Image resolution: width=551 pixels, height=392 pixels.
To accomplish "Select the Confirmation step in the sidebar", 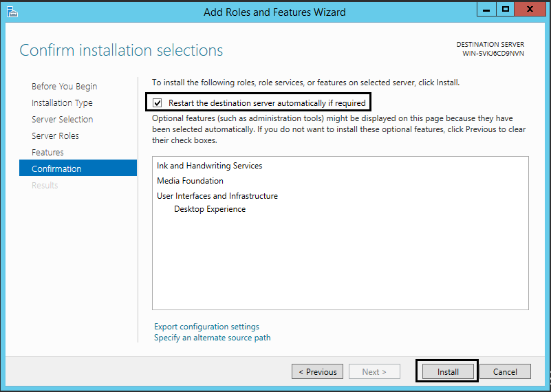I will click(x=56, y=169).
